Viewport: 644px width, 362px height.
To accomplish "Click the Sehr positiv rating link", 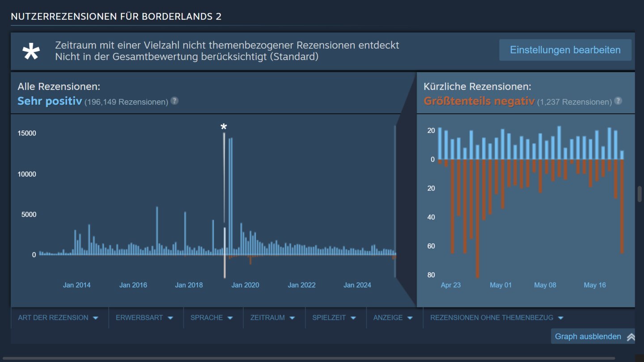I will pos(50,101).
